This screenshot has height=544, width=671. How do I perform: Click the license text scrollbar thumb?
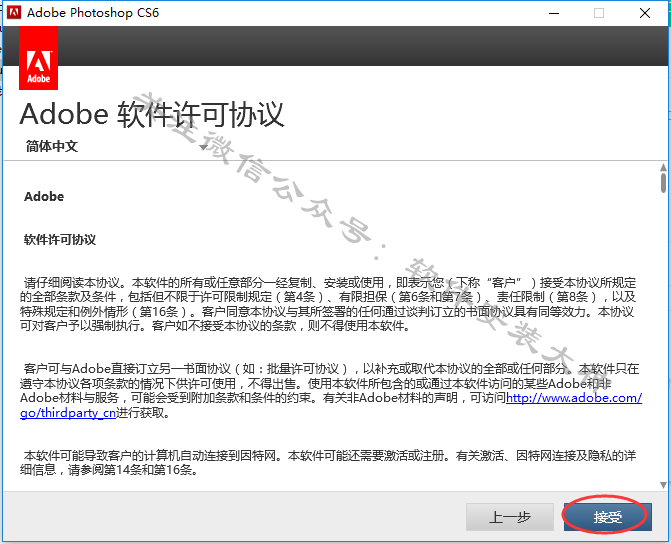(x=663, y=183)
